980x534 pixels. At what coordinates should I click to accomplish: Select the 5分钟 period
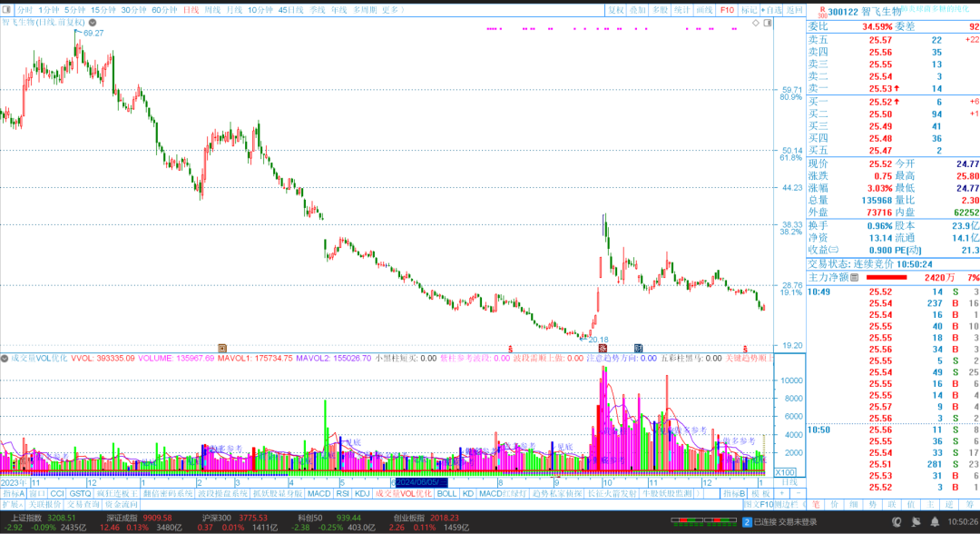(x=74, y=10)
